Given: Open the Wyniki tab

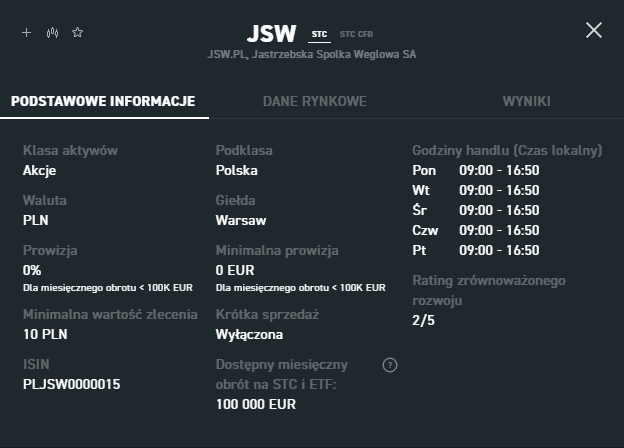Looking at the screenshot, I should (x=526, y=101).
